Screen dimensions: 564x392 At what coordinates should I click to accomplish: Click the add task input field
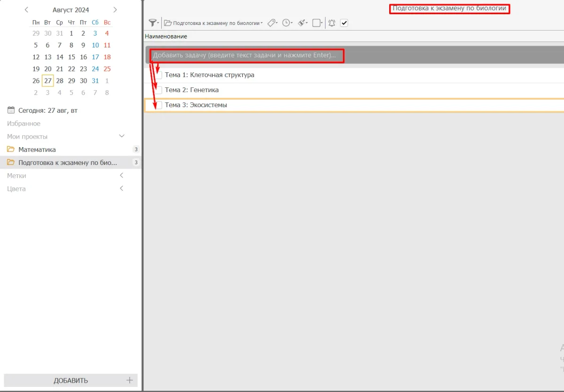(x=244, y=55)
